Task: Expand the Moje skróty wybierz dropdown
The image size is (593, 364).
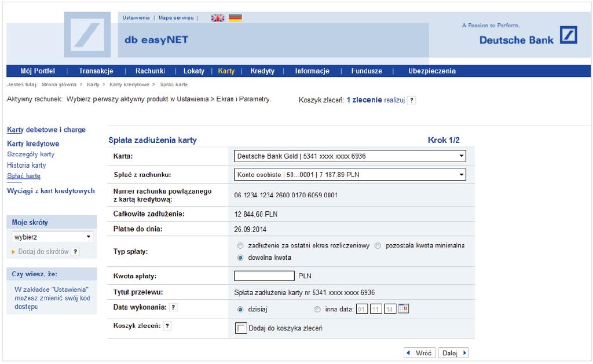Action: (x=52, y=237)
